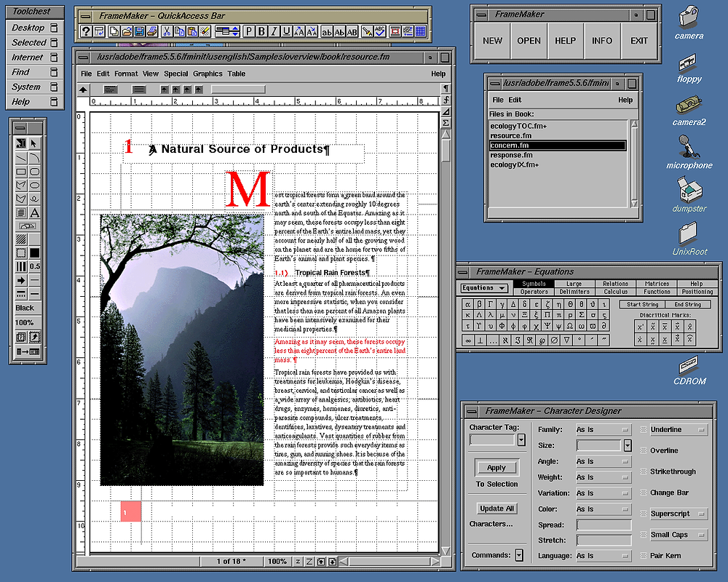This screenshot has width=728, height=582.
Task: Open the dumpster desktop icon
Action: click(689, 195)
